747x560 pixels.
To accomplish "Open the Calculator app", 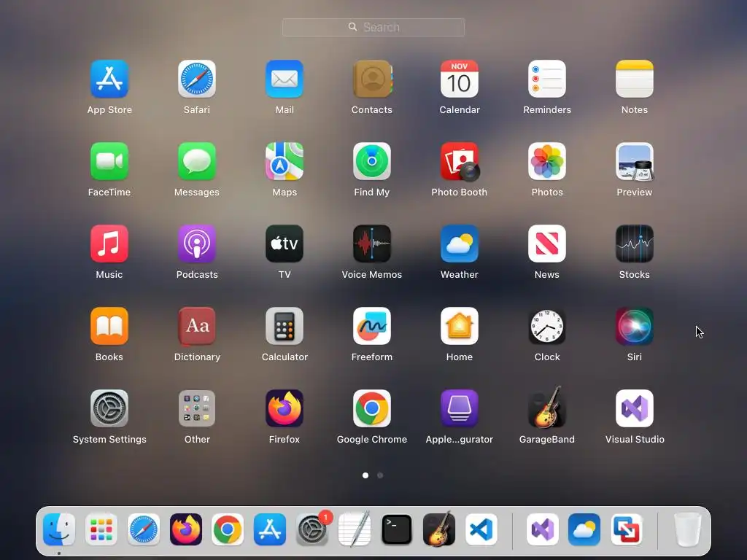I will [x=285, y=326].
